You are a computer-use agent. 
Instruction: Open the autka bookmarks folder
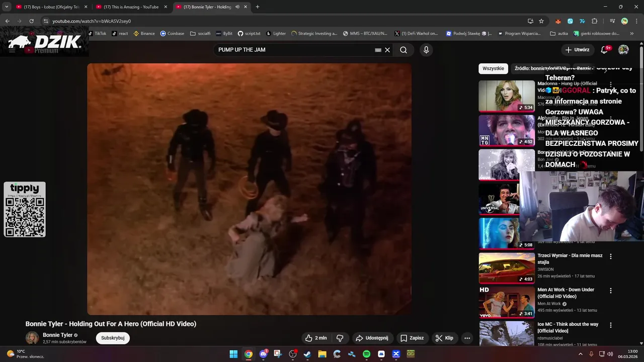[559, 33]
